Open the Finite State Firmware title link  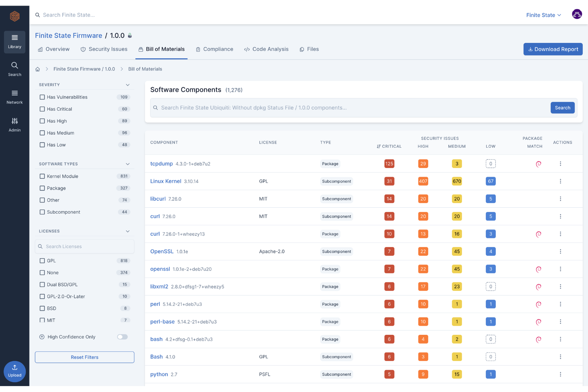tap(69, 35)
